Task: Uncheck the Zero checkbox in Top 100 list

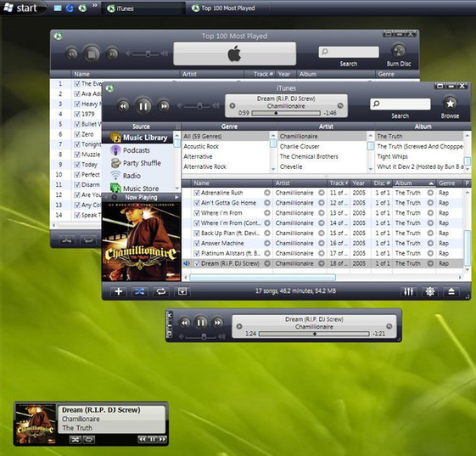Action: [x=77, y=134]
